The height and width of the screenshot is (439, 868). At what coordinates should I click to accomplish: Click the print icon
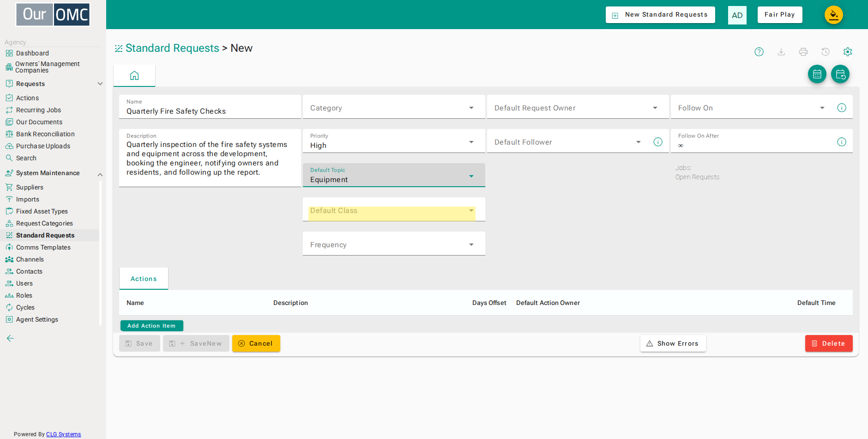click(803, 52)
